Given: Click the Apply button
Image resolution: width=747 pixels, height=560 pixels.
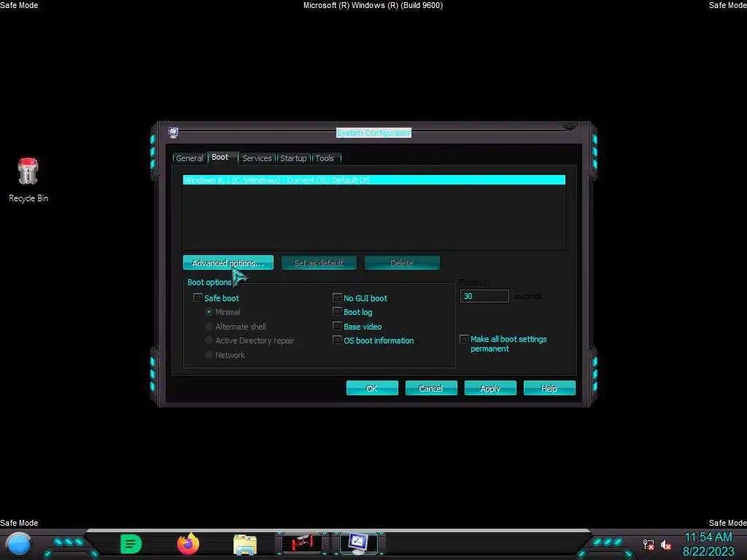Looking at the screenshot, I should [490, 389].
